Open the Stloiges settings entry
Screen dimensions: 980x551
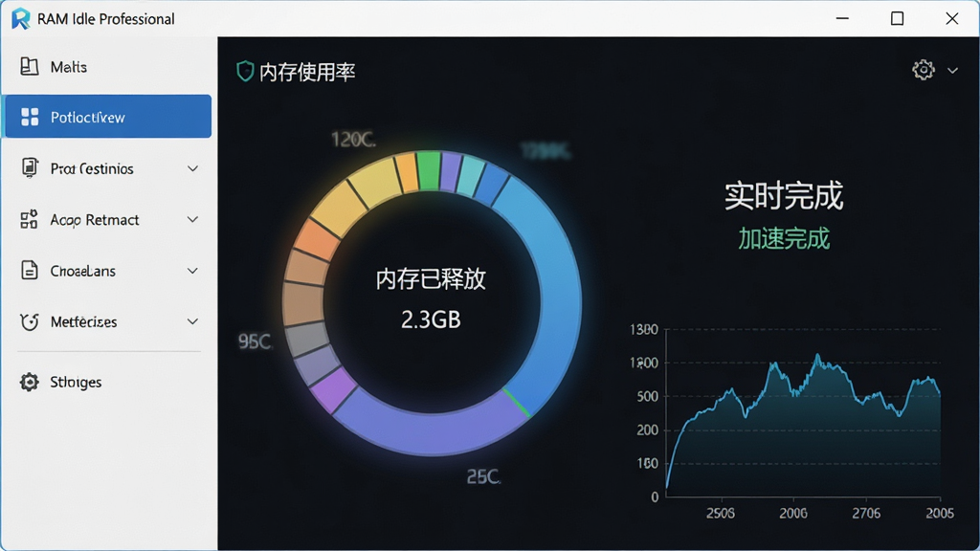coord(107,382)
